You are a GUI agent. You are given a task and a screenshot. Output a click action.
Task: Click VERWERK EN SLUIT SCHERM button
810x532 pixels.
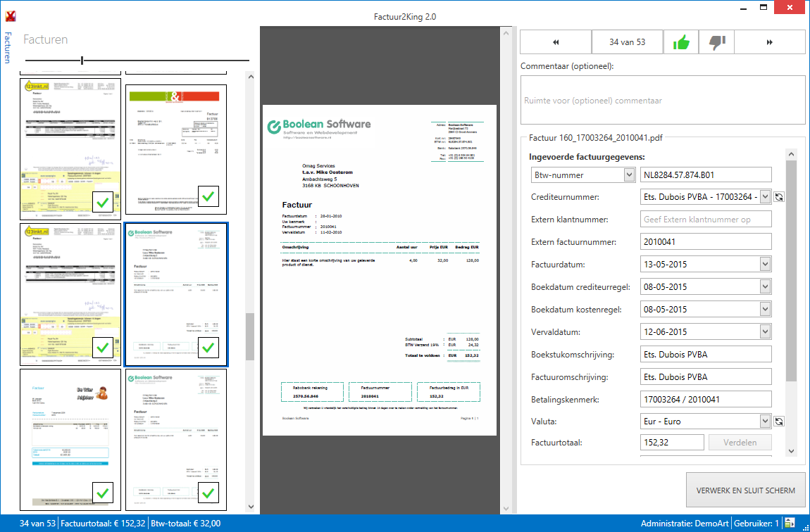tap(745, 490)
